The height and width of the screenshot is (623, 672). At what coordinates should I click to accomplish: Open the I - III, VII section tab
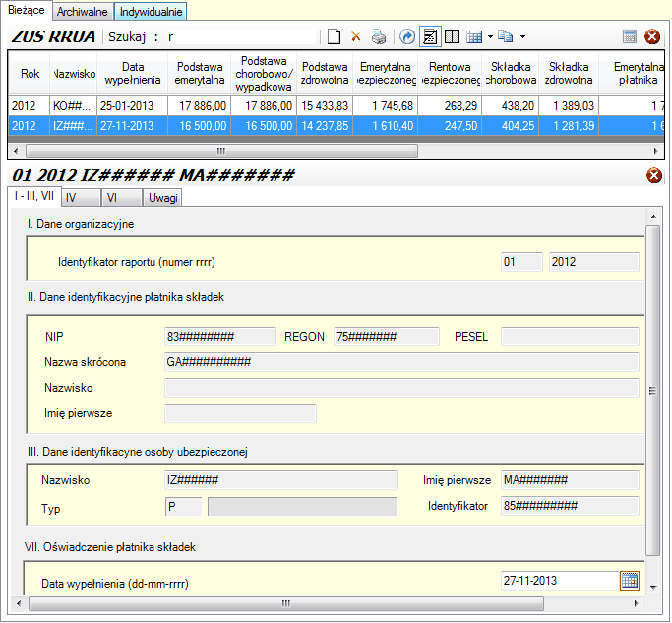pyautogui.click(x=34, y=196)
